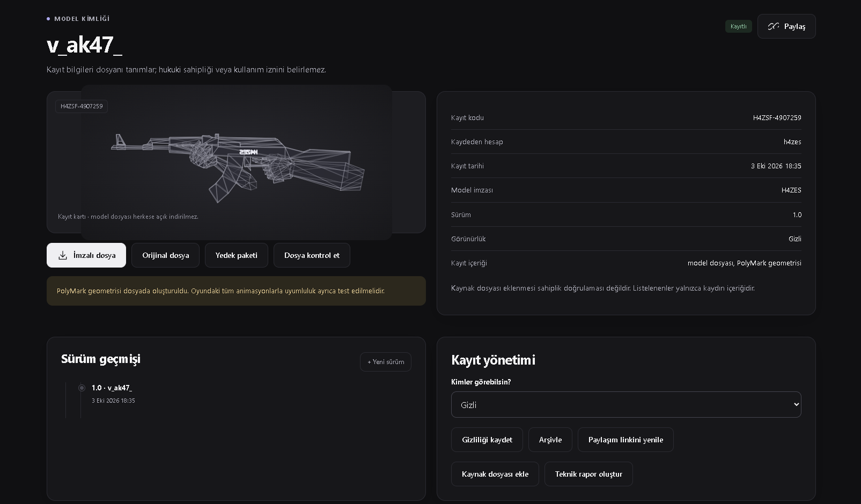
Task: Click the H4ZSF-4907259 code badge on preview
Action: coord(82,106)
